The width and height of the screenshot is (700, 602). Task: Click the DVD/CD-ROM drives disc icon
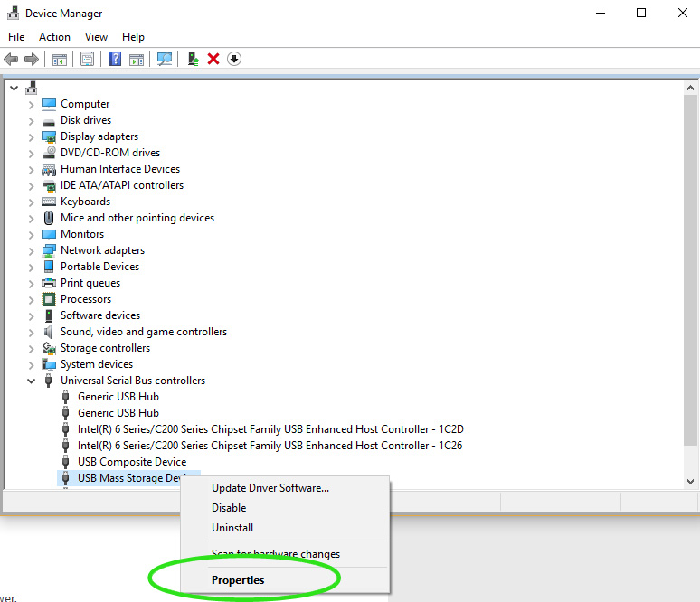tap(49, 153)
